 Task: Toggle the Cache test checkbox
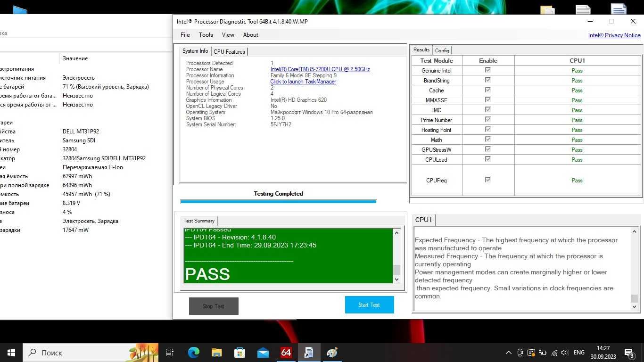[488, 90]
